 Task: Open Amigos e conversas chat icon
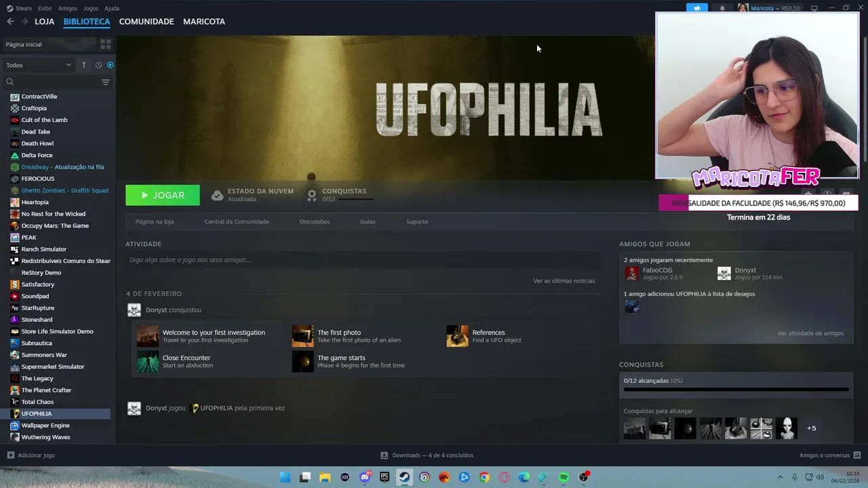tap(857, 455)
